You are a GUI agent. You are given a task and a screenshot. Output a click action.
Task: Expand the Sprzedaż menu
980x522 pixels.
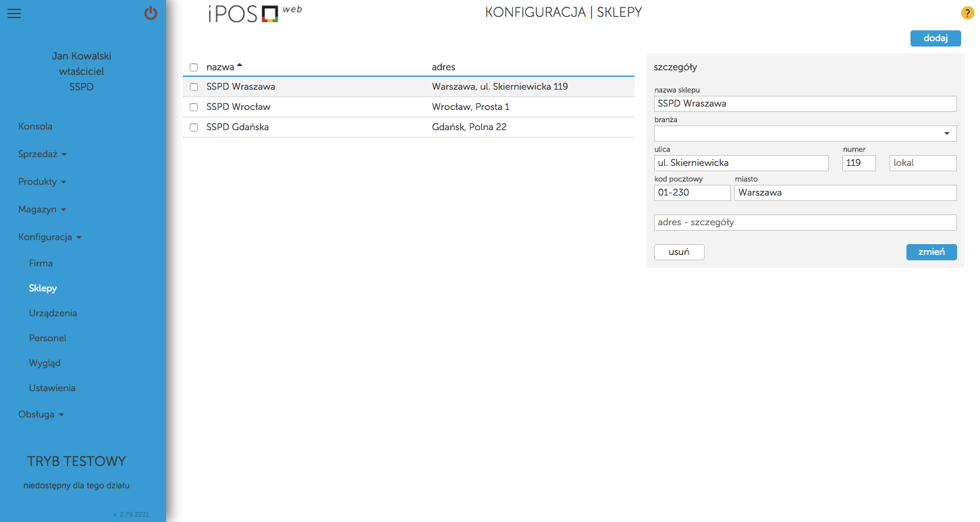click(x=43, y=154)
